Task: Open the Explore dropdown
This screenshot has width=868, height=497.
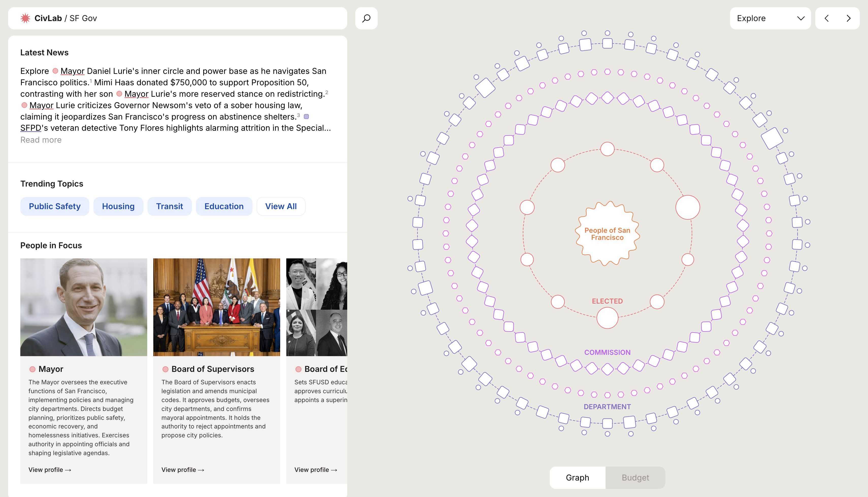Action: (x=770, y=18)
